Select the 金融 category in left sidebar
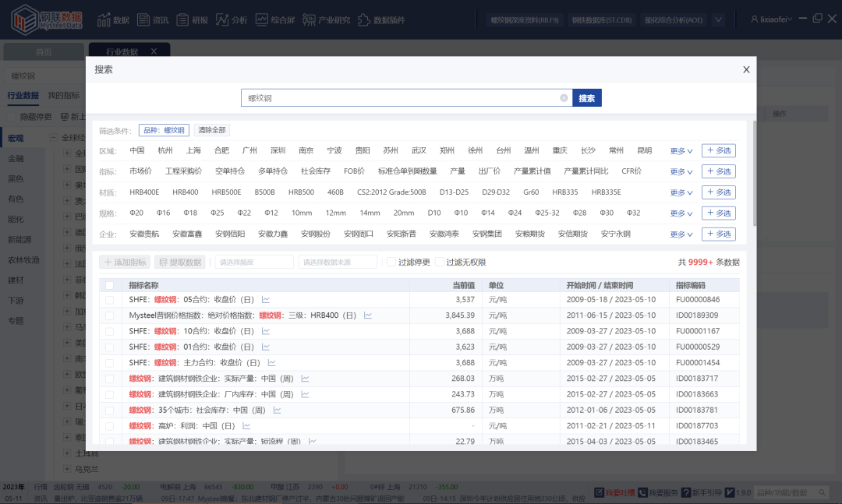Image resolution: width=842 pixels, height=504 pixels. [16, 158]
